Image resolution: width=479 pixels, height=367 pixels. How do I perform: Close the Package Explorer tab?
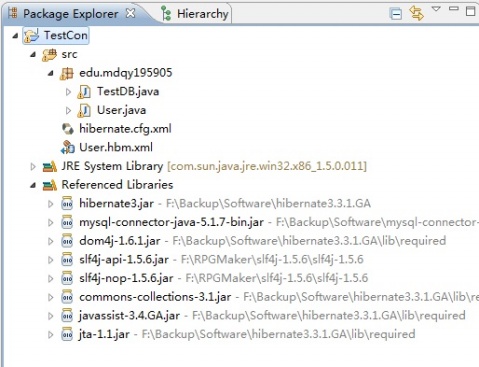(130, 13)
